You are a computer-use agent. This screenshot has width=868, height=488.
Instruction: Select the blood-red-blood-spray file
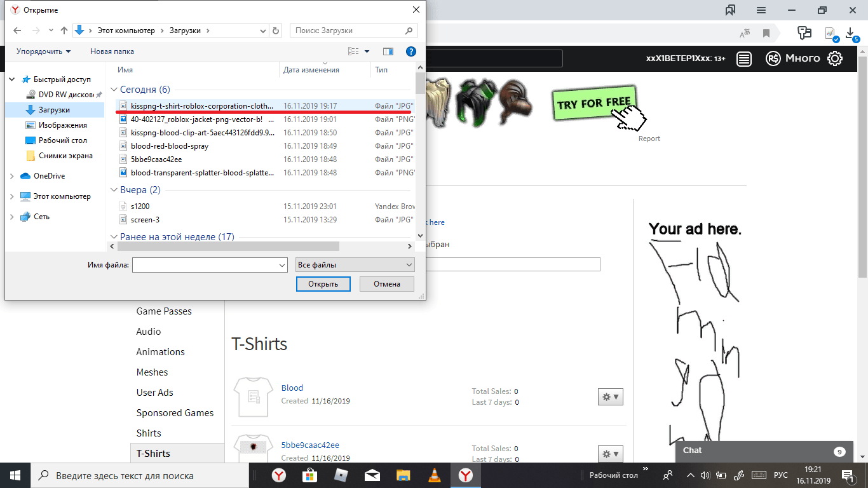point(169,146)
